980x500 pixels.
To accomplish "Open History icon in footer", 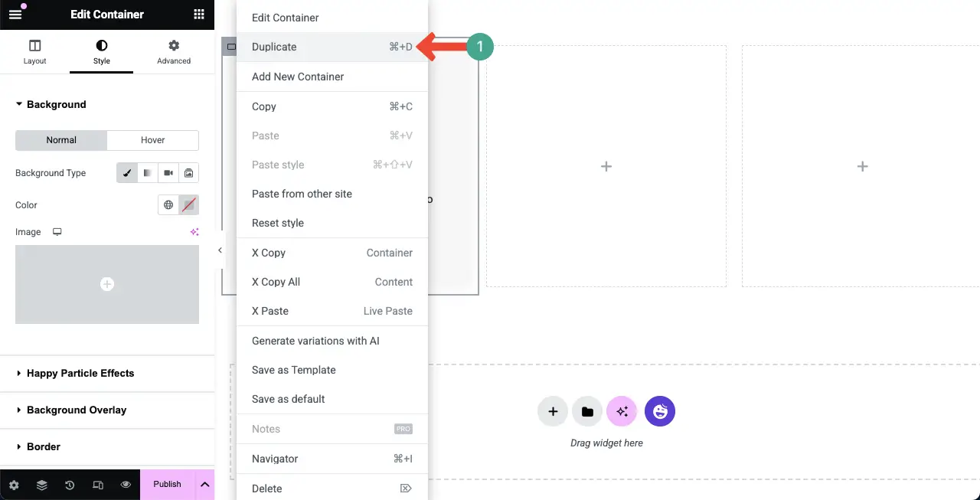I will coord(70,485).
